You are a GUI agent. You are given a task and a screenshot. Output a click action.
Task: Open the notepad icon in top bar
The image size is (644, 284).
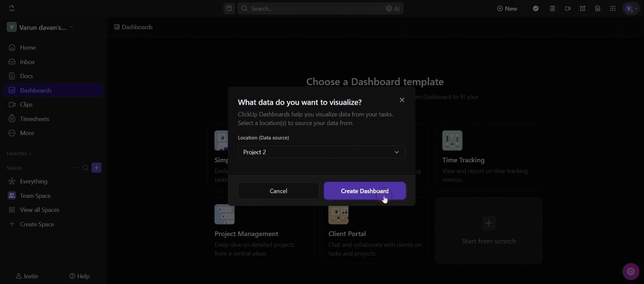coord(552,9)
